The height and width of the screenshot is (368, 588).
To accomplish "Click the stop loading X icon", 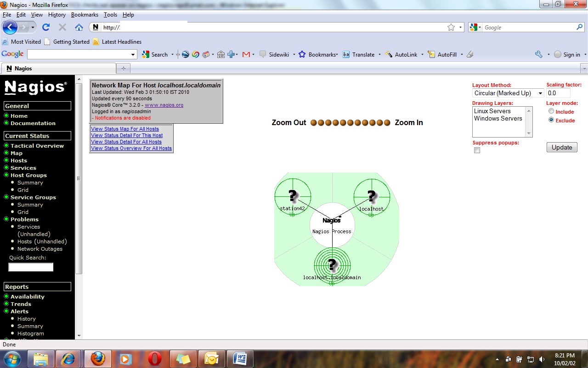I will (62, 27).
